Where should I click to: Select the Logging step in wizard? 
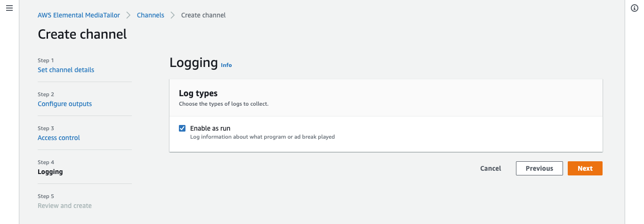tap(50, 172)
